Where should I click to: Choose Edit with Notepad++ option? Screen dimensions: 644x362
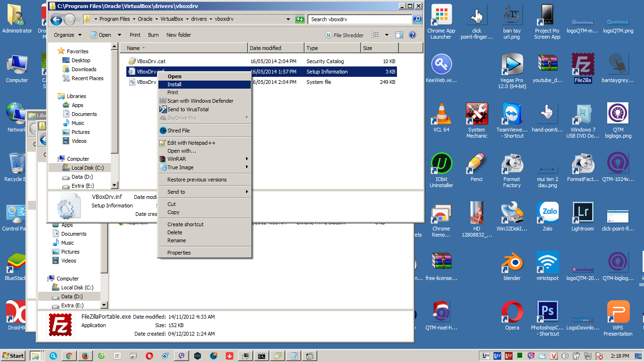coord(191,143)
